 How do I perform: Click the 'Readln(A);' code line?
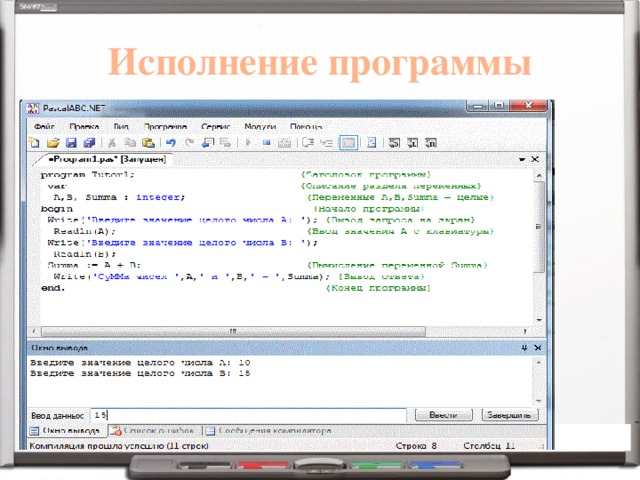coord(84,231)
